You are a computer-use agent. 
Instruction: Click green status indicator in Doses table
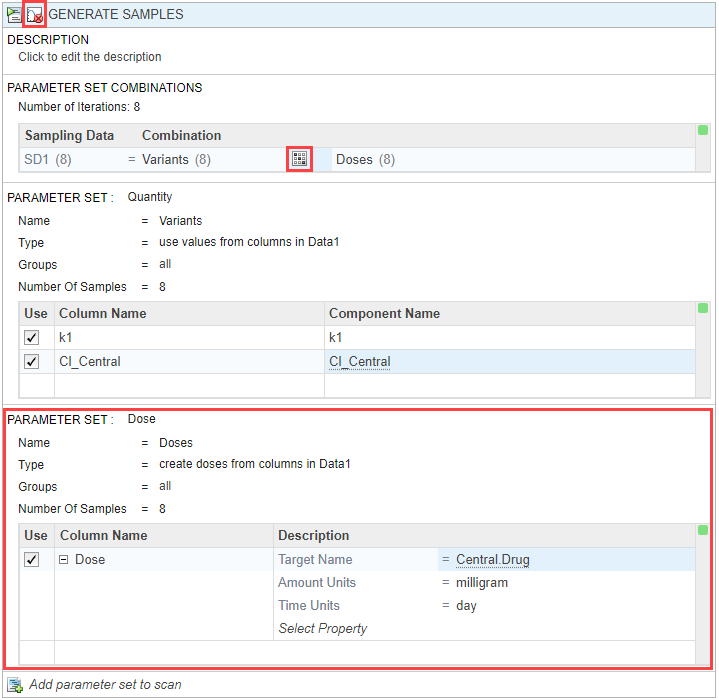702,530
